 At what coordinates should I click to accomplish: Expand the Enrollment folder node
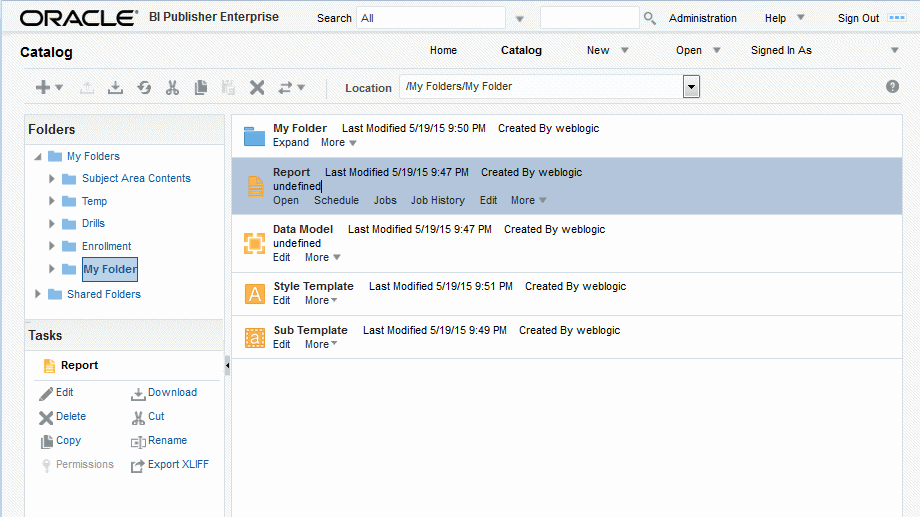(x=52, y=246)
